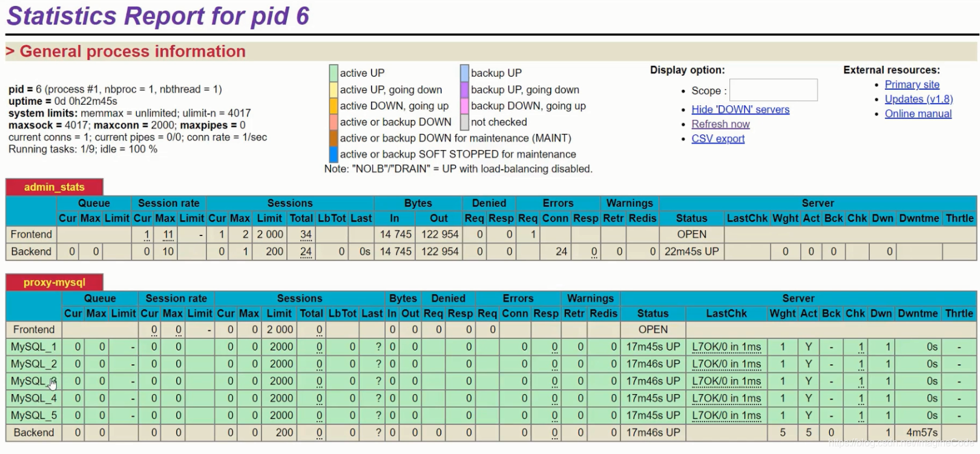The image size is (980, 454).
Task: Click admin_stats Frontend Bytes Out 122 954
Action: [x=440, y=234]
